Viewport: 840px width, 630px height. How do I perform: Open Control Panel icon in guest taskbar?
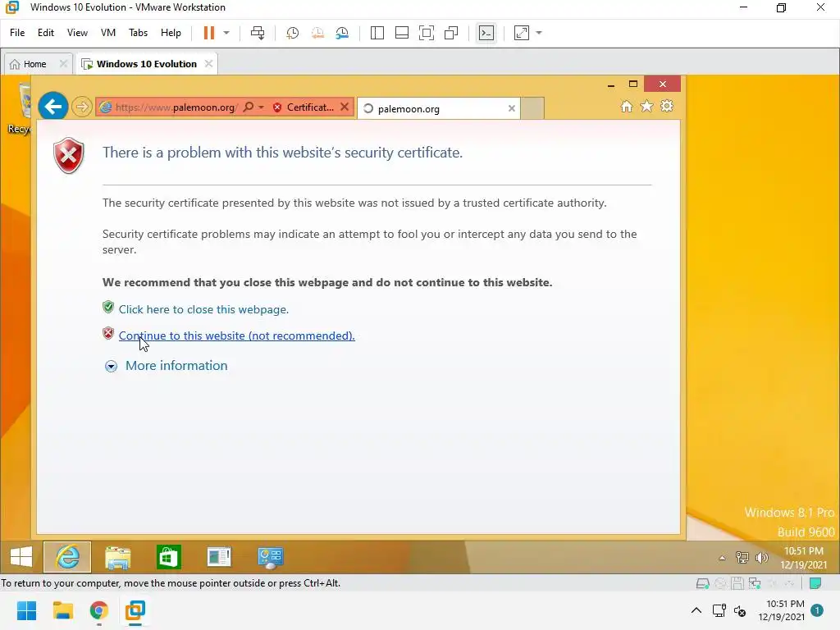coord(270,557)
